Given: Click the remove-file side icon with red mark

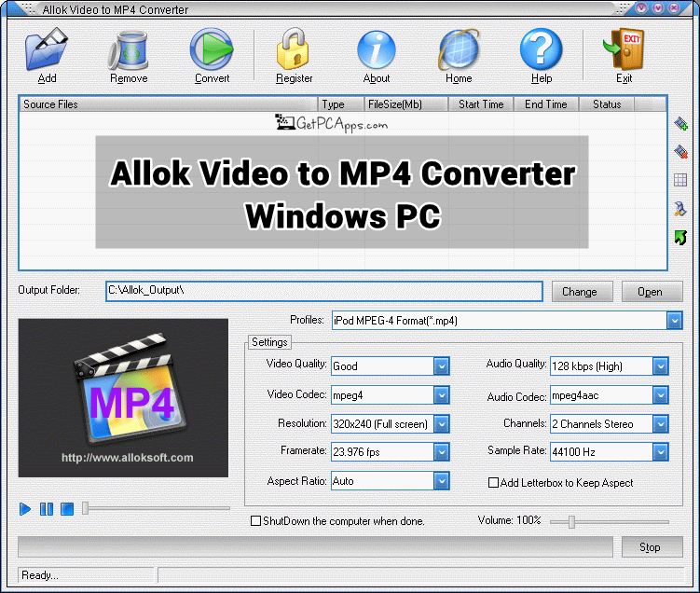Looking at the screenshot, I should click(680, 152).
